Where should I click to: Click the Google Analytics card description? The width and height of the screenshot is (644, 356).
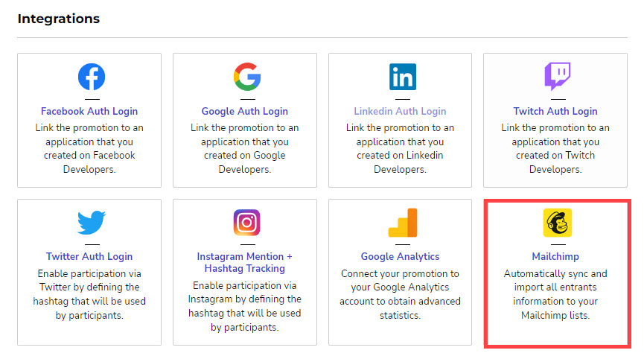pyautogui.click(x=401, y=294)
